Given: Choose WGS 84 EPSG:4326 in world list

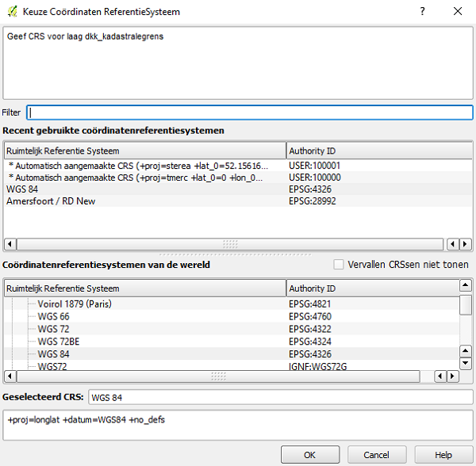Looking at the screenshot, I should pos(54,353).
